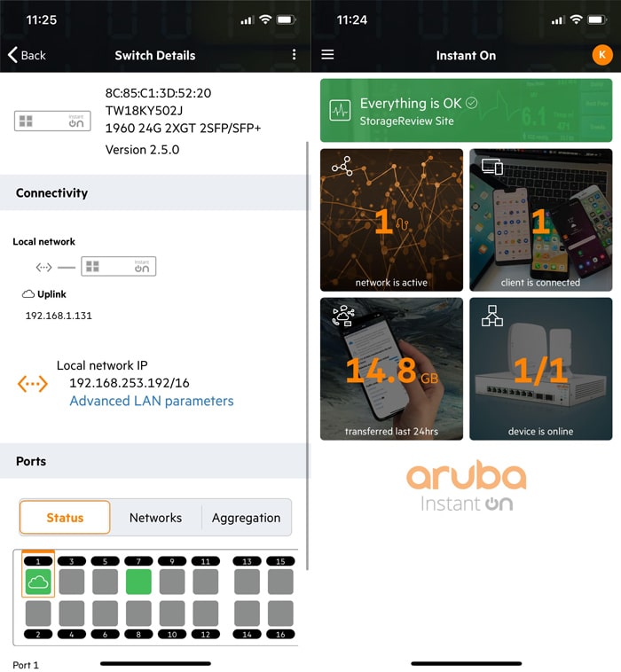Switch to the Status ports tab
This screenshot has height=672, width=621.
(65, 517)
